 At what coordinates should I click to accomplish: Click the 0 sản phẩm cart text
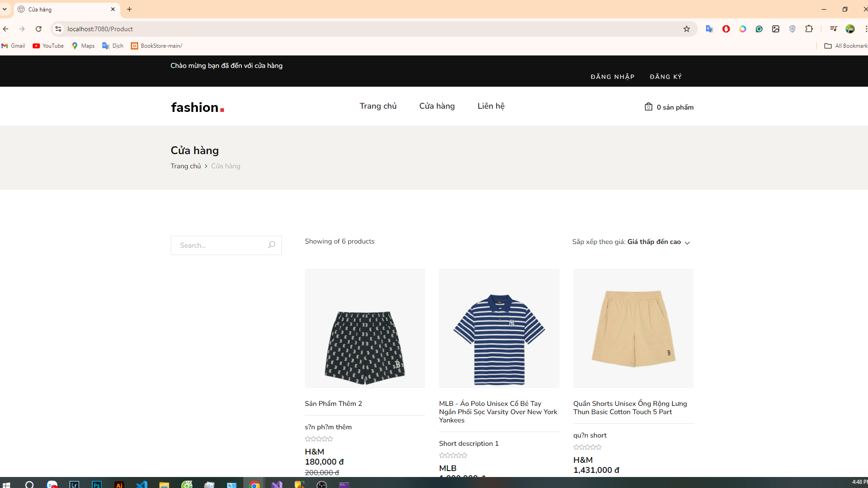click(x=675, y=107)
